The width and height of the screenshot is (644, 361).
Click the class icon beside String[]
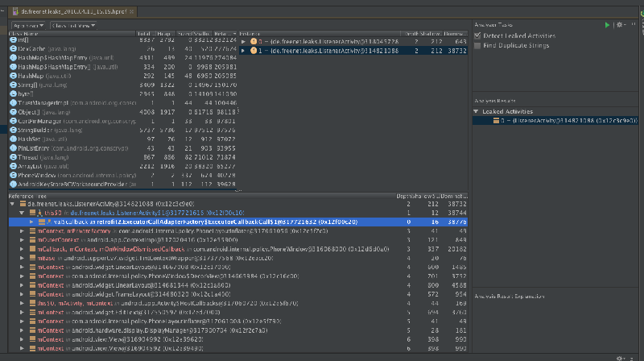point(13,85)
